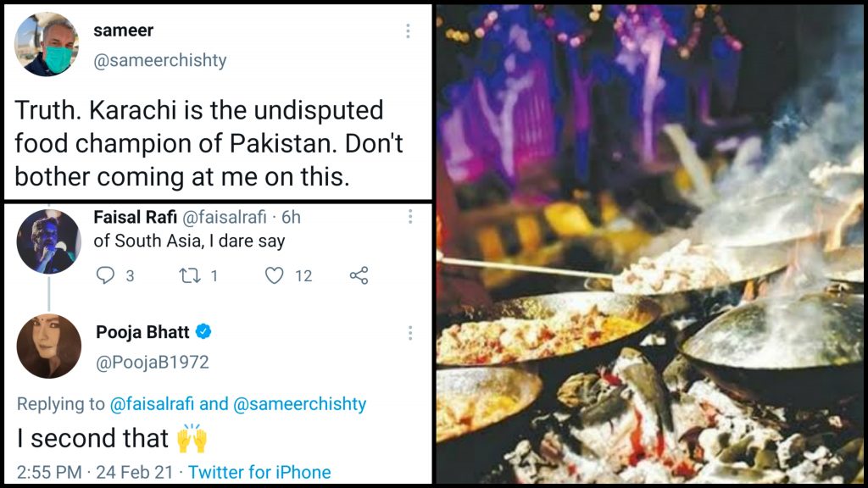Viewport: 868px width, 488px height.
Task: Click the 6h timestamp on Faisal Rafi's tweet
Action: (291, 218)
